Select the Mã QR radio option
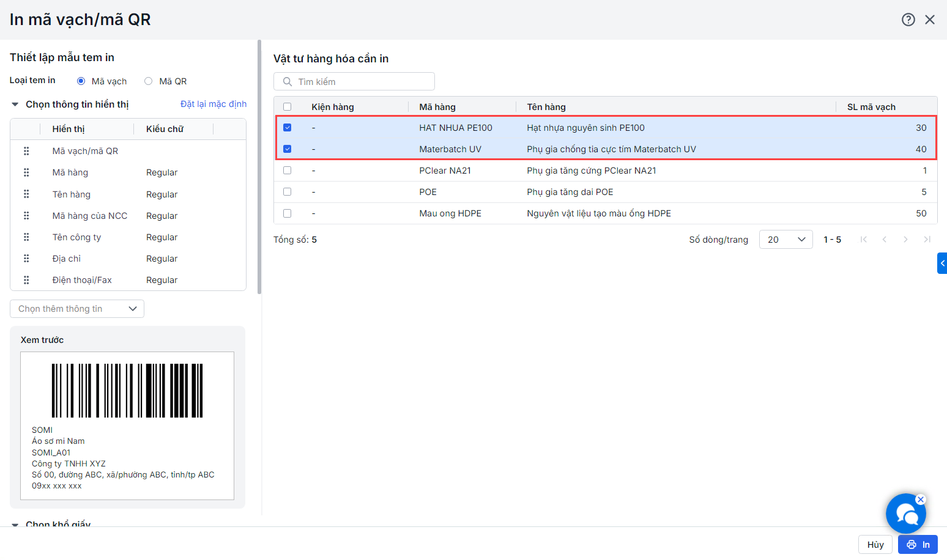 [149, 81]
